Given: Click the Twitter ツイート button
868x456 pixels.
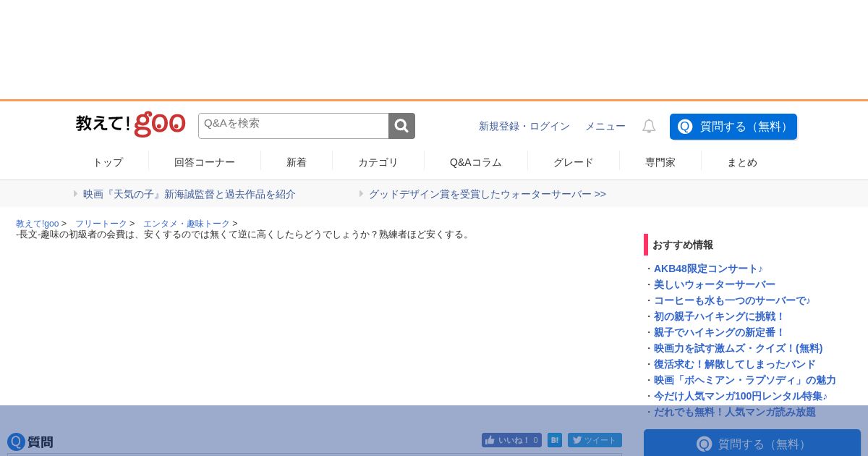Looking at the screenshot, I should (595, 440).
